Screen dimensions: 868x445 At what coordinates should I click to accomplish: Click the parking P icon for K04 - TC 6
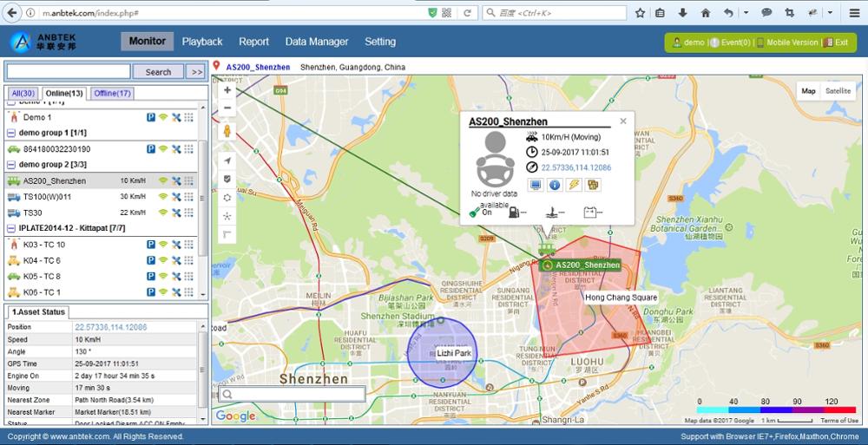tap(150, 260)
